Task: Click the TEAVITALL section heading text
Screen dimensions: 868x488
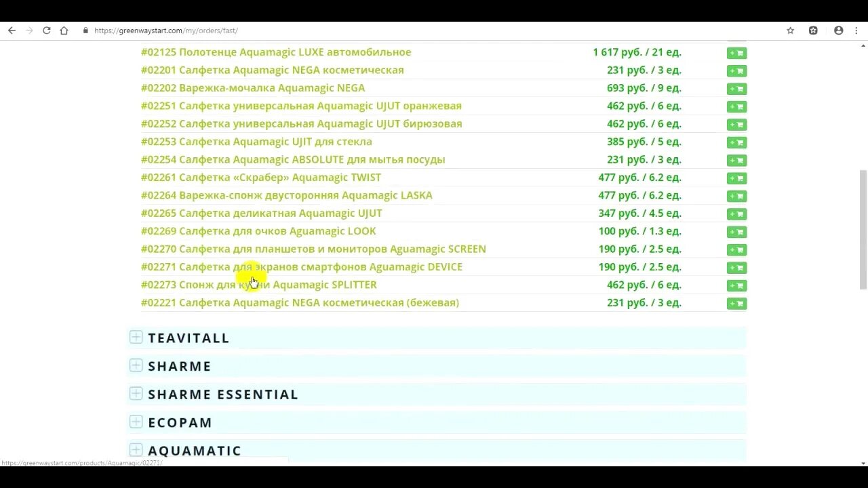Action: (x=189, y=338)
